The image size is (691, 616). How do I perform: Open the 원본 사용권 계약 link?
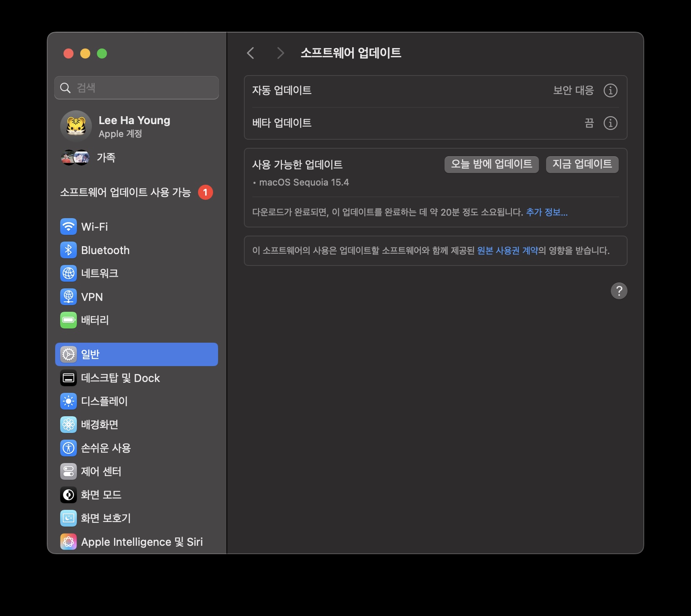(x=508, y=250)
